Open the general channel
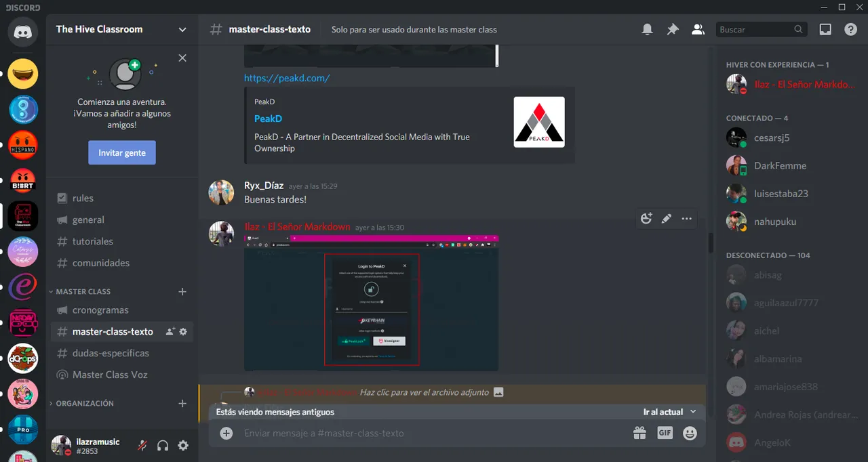The image size is (868, 462). [x=122, y=219]
